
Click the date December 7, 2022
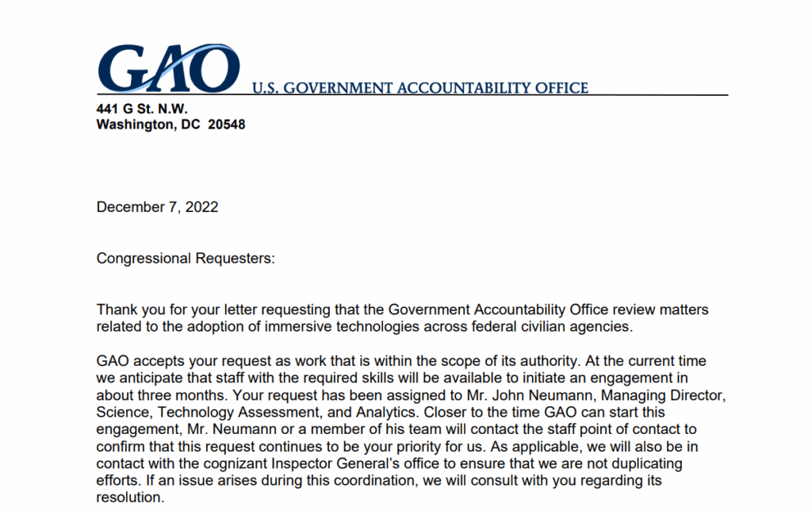point(157,207)
